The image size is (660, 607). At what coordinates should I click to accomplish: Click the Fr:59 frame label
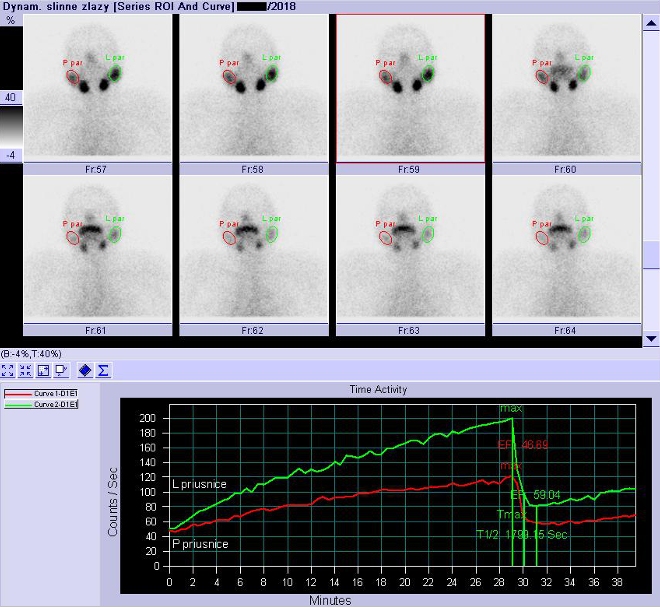tap(409, 169)
